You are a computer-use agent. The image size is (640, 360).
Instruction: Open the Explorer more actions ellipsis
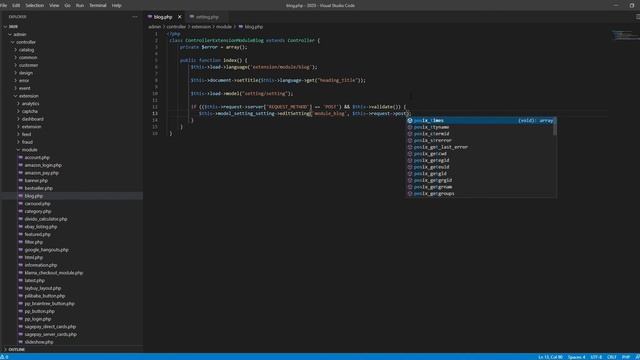tap(135, 17)
